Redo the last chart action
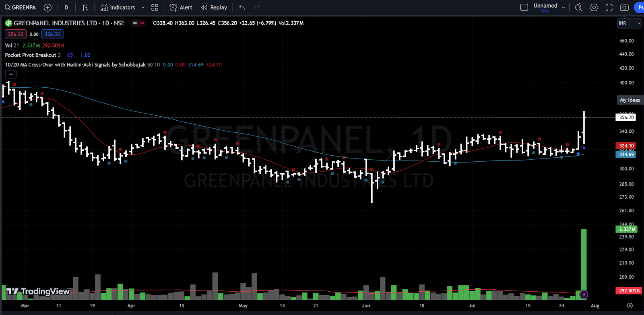Viewport: 644px width, 315px height. (257, 7)
